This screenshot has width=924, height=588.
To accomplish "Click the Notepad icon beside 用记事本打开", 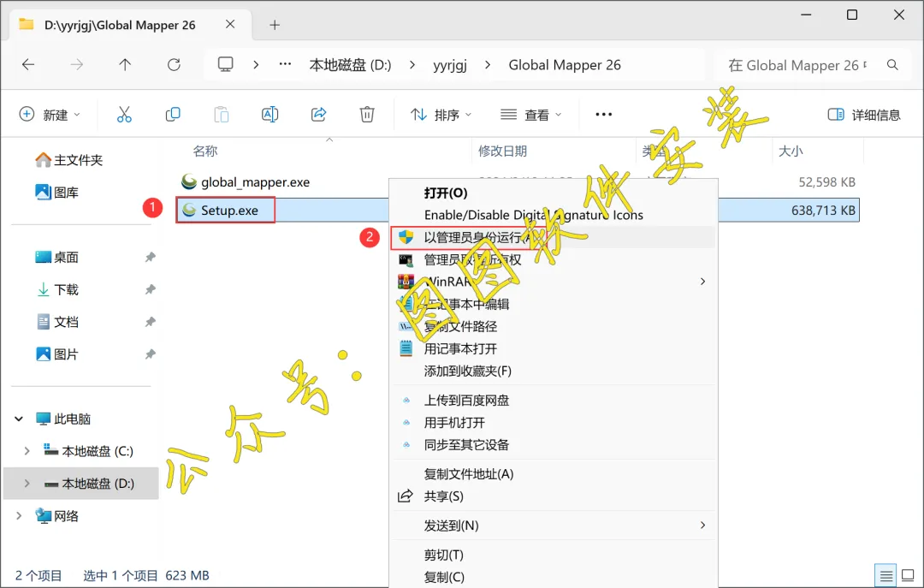I will click(406, 348).
